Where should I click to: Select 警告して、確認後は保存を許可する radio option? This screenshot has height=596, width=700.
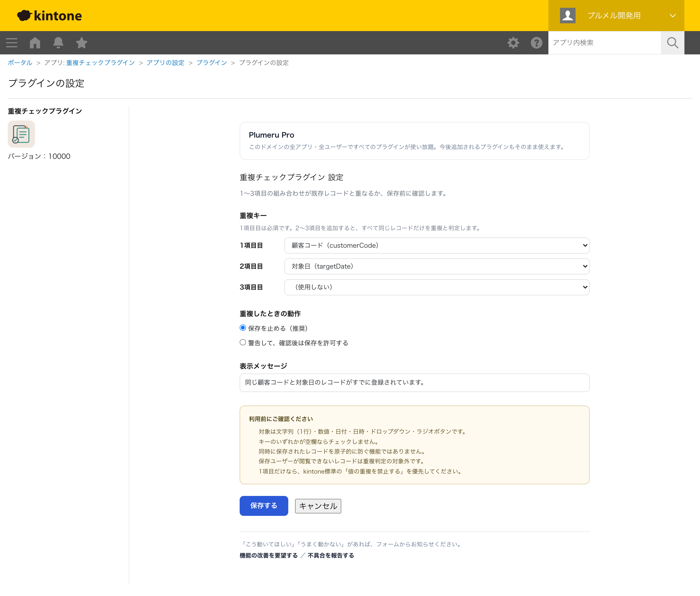243,342
